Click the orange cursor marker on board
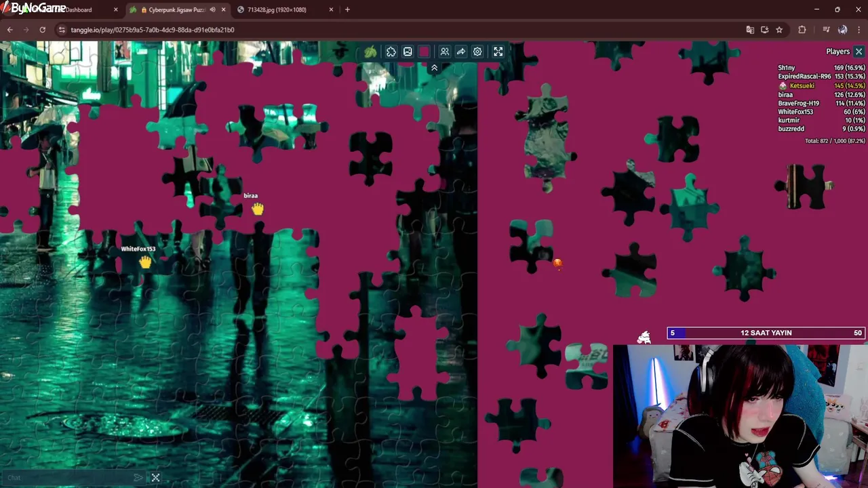 [x=557, y=264]
